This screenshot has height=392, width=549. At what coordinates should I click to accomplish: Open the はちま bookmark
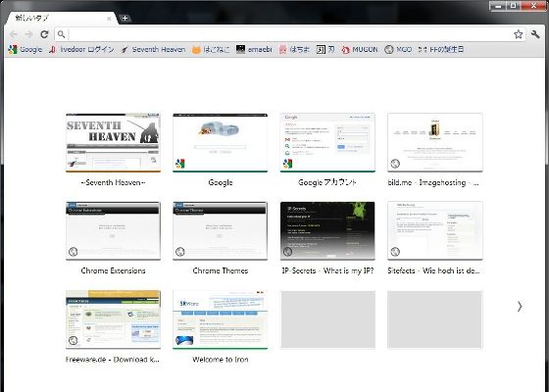pyautogui.click(x=294, y=50)
